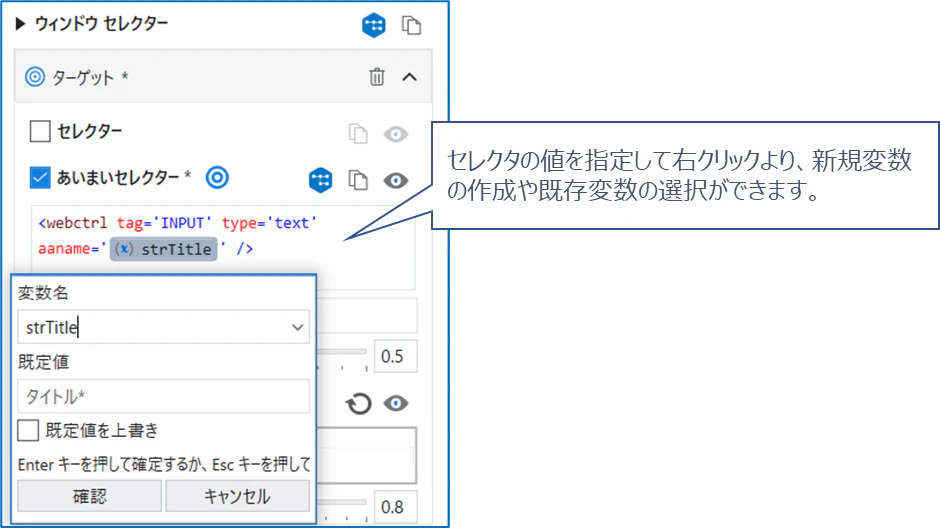Click the ウィンドウ セレクター header label
Screen dimensions: 940x528
101,24
